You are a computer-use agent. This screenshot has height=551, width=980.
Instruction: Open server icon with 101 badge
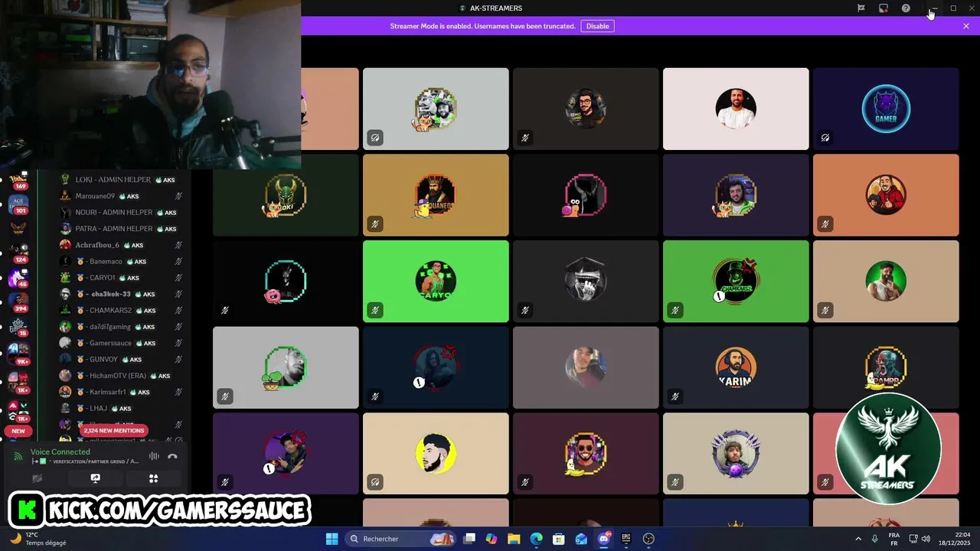point(18,205)
